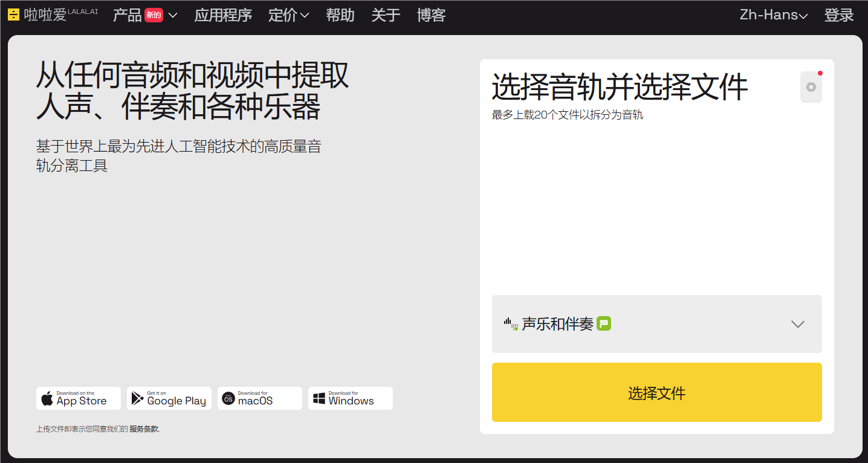Click the waveform icon beside 声乐和伴奏

511,323
